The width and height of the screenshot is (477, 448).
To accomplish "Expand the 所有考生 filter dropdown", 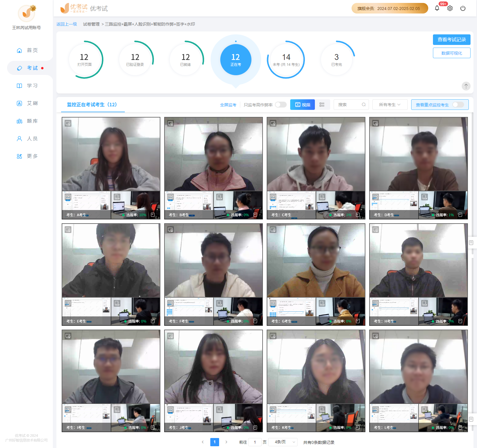I will point(389,105).
